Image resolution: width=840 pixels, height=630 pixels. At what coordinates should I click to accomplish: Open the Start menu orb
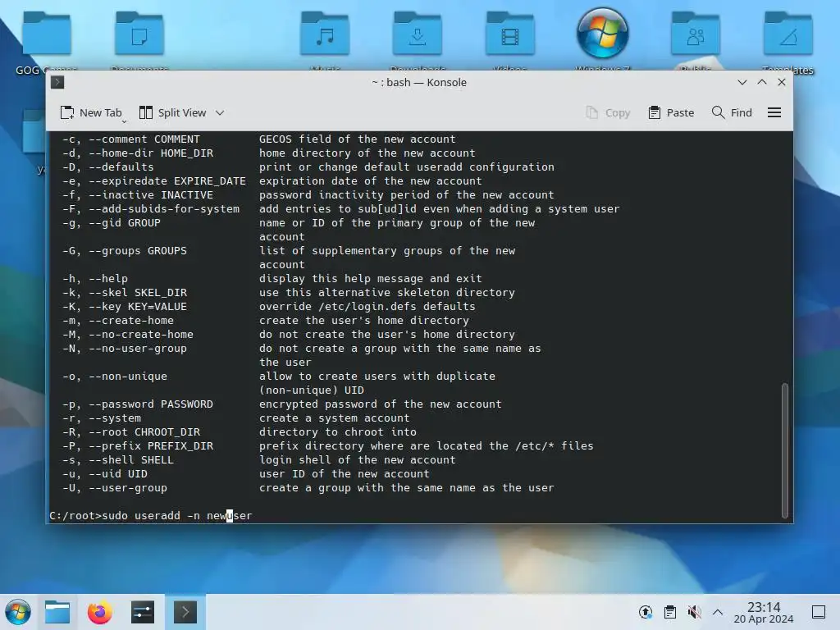pos(18,612)
